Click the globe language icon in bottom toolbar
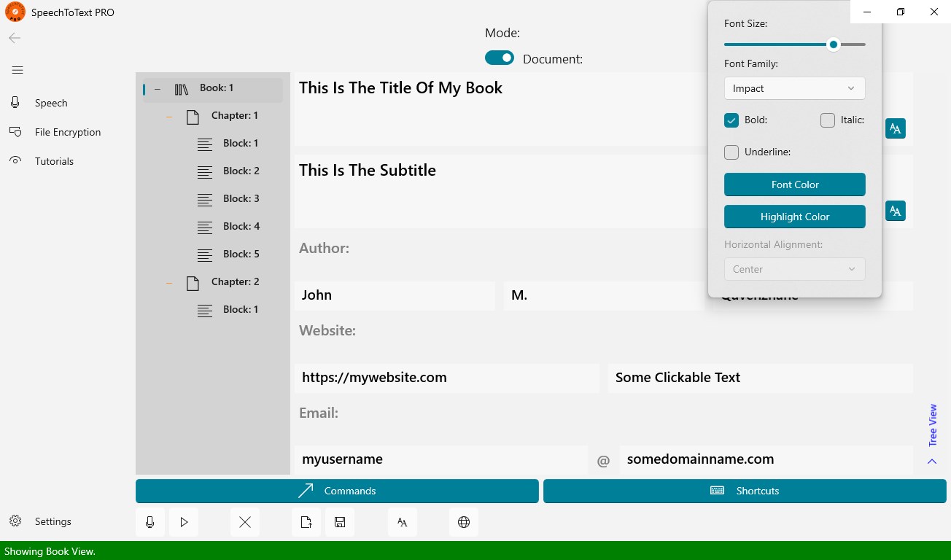 coord(464,522)
